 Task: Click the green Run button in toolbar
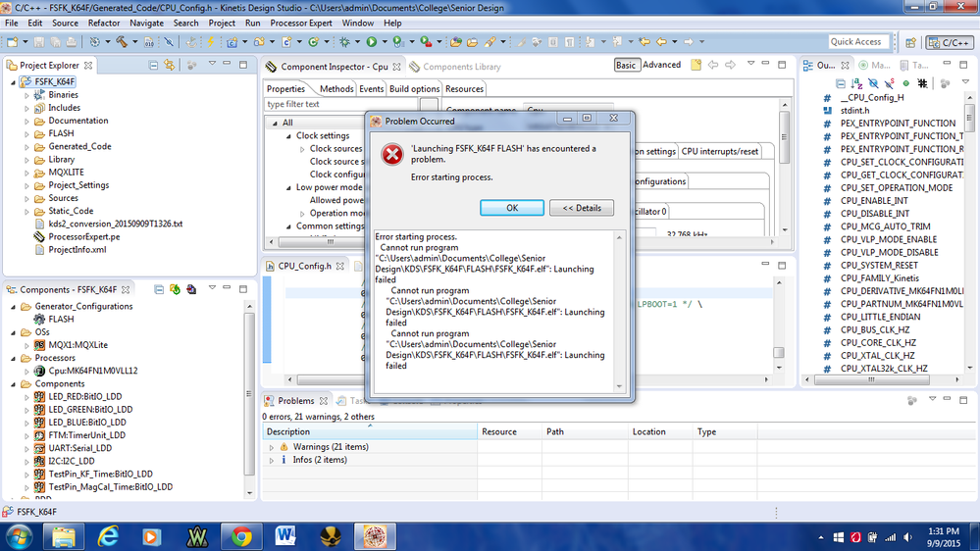[371, 42]
